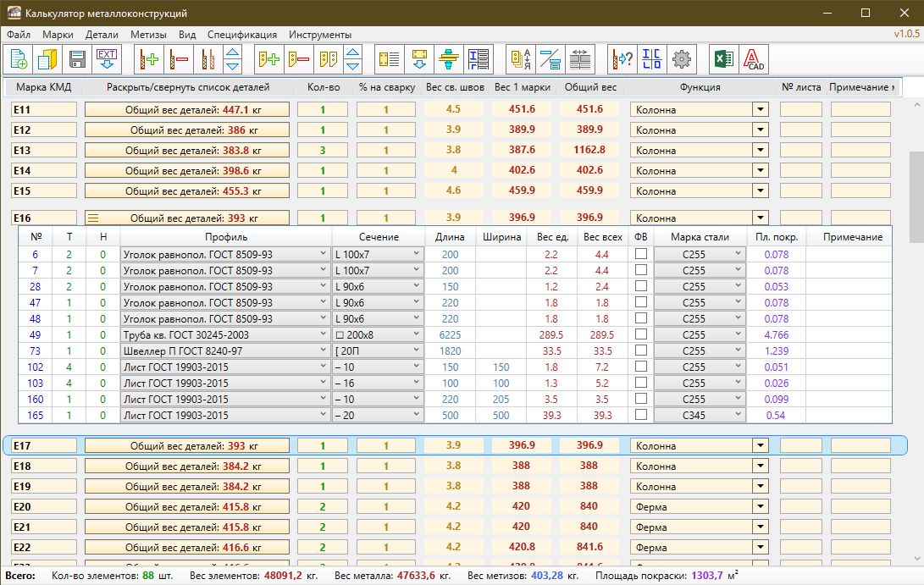Click the EXT import icon
The image size is (924, 585).
(x=107, y=59)
